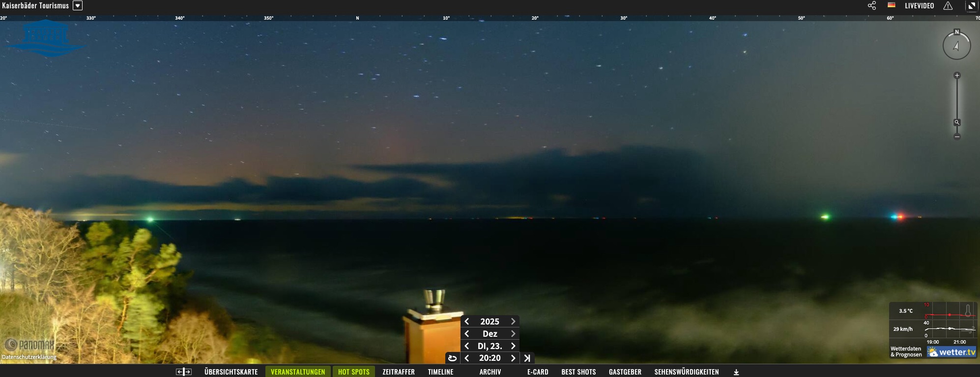
Task: Open the Zeitraffer menu item
Action: (x=399, y=372)
